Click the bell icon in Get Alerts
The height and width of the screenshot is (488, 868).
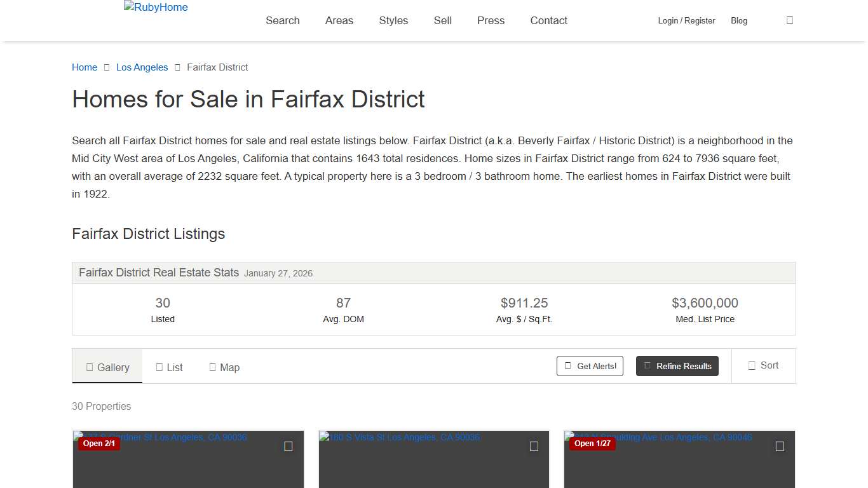click(x=567, y=365)
